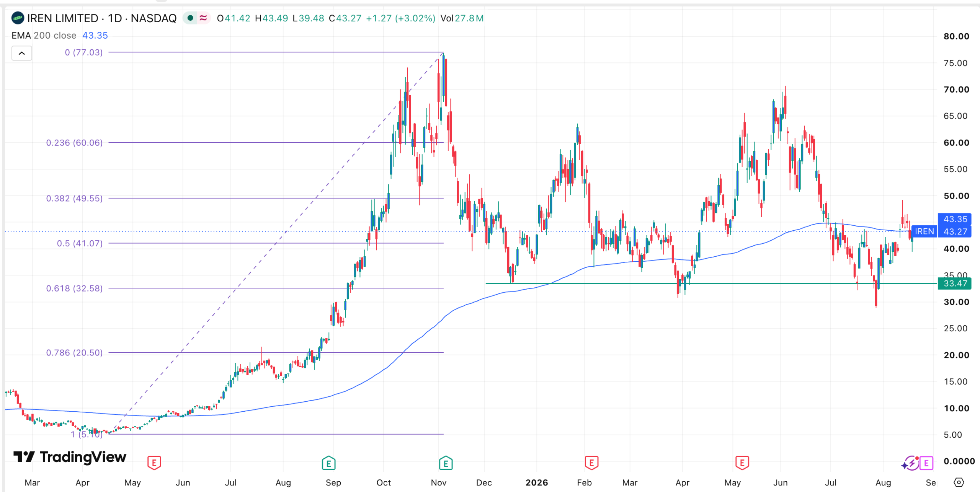Click the close value in the OHLC row
This screenshot has width=980, height=492.
[348, 18]
